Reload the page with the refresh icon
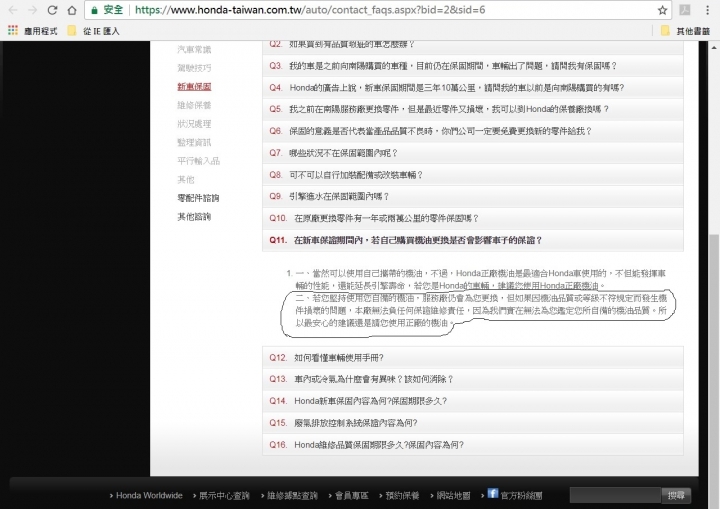 pos(52,10)
